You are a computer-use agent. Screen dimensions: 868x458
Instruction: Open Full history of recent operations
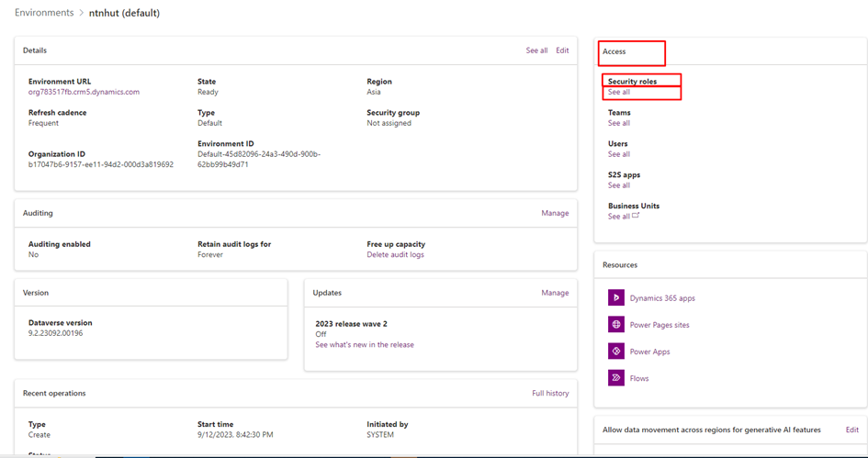[x=550, y=393]
